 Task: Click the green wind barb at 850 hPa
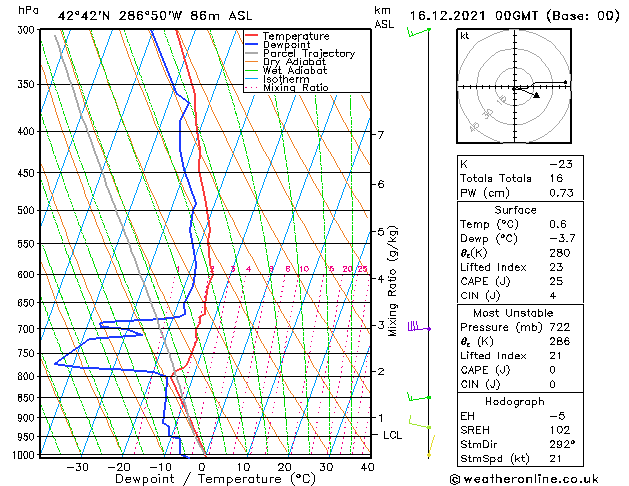pyautogui.click(x=419, y=397)
